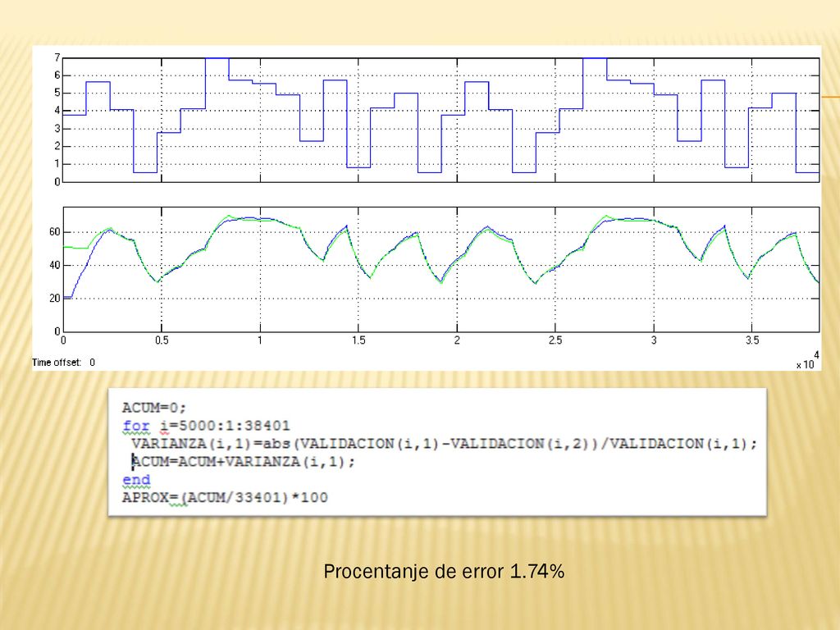Click the code snippet image
Screen dimensions: 840x630
(437, 452)
